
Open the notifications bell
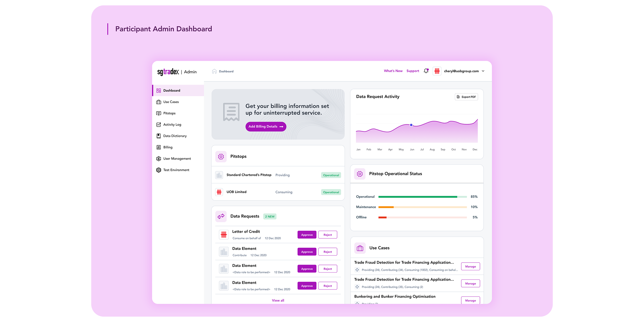tap(426, 71)
